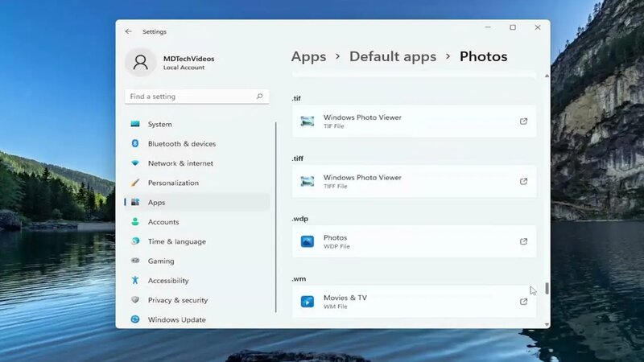Click the Photos breadcrumb title
644x362 pixels.
(x=484, y=56)
